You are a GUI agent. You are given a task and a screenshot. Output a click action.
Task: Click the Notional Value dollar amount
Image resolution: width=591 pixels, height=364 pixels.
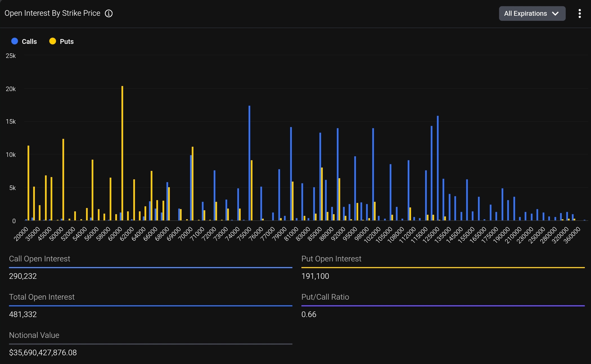click(x=43, y=352)
